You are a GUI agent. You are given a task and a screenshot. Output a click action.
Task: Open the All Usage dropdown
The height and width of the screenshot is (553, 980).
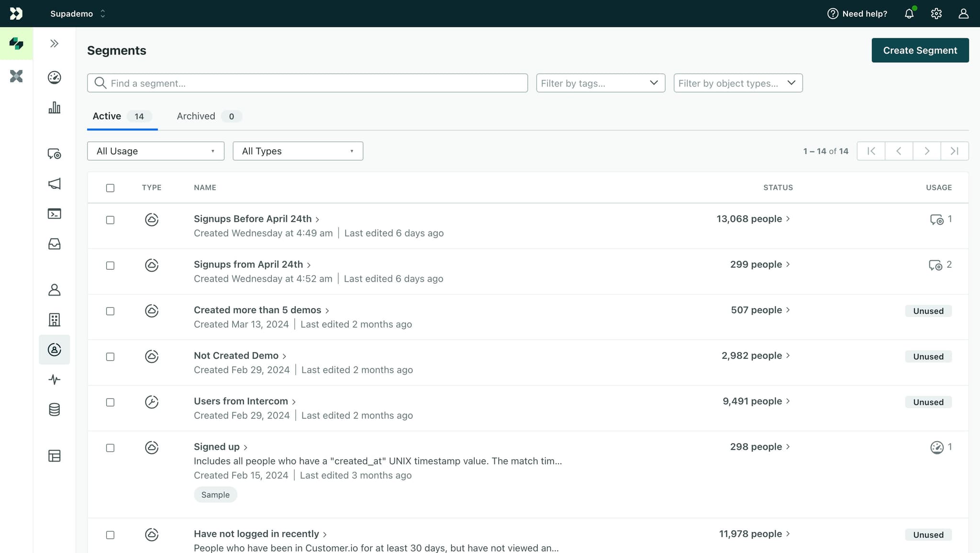[x=155, y=151]
